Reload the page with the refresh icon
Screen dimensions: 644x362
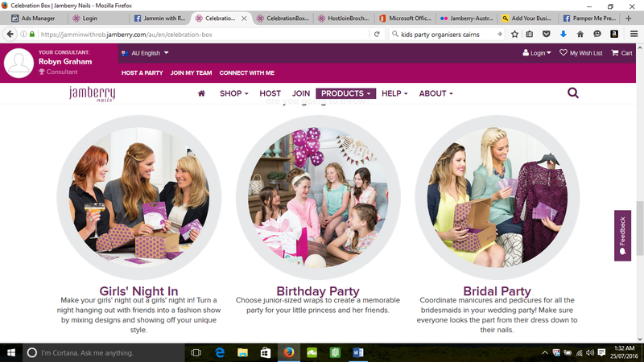(377, 34)
